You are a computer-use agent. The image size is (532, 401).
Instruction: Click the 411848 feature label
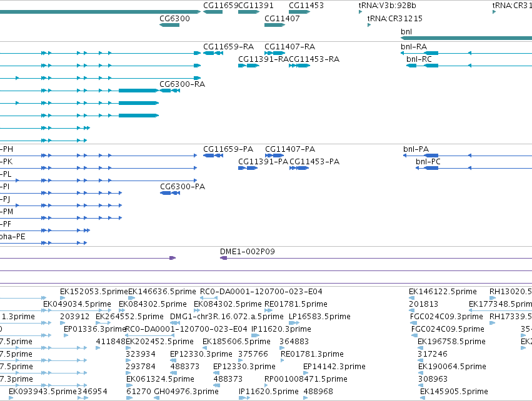[111, 342]
